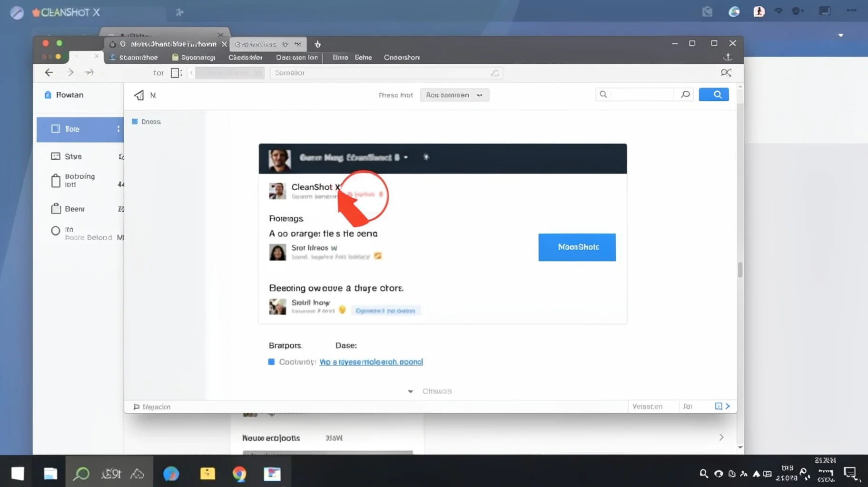Open the 'Beem' sidebar item
The image size is (868, 487).
[x=74, y=209]
